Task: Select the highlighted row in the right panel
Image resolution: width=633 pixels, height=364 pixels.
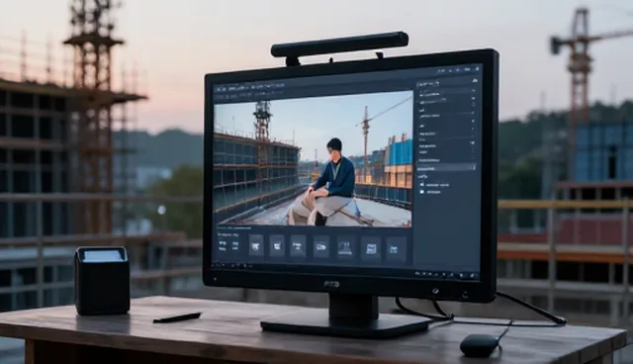Action: (x=446, y=168)
